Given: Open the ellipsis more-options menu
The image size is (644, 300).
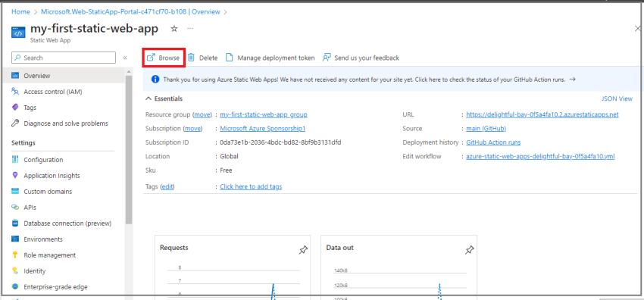Looking at the screenshot, I should [190, 29].
